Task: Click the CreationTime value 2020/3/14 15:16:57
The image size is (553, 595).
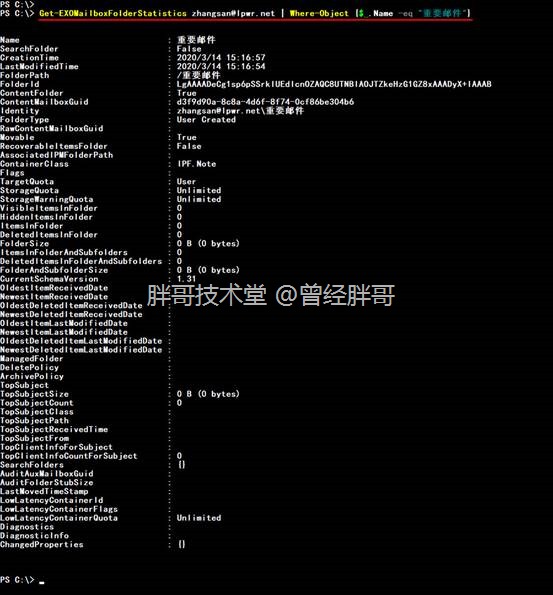Action: tap(221, 57)
